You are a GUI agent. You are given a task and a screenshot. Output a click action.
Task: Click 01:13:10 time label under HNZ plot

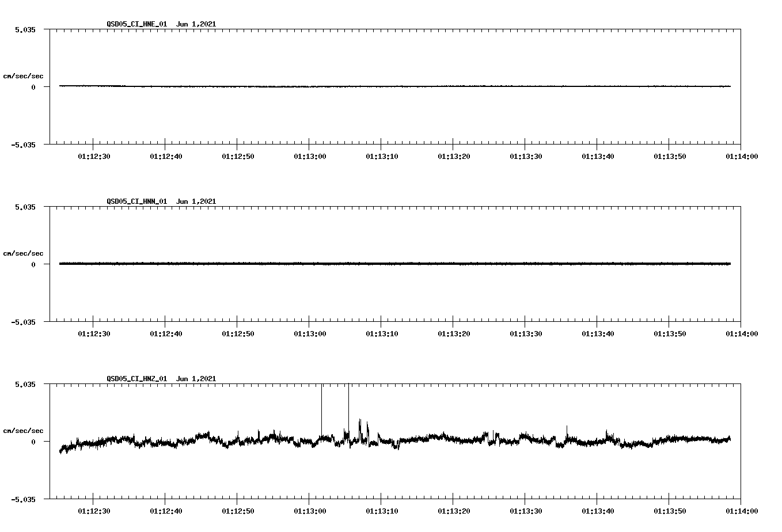pos(382,511)
